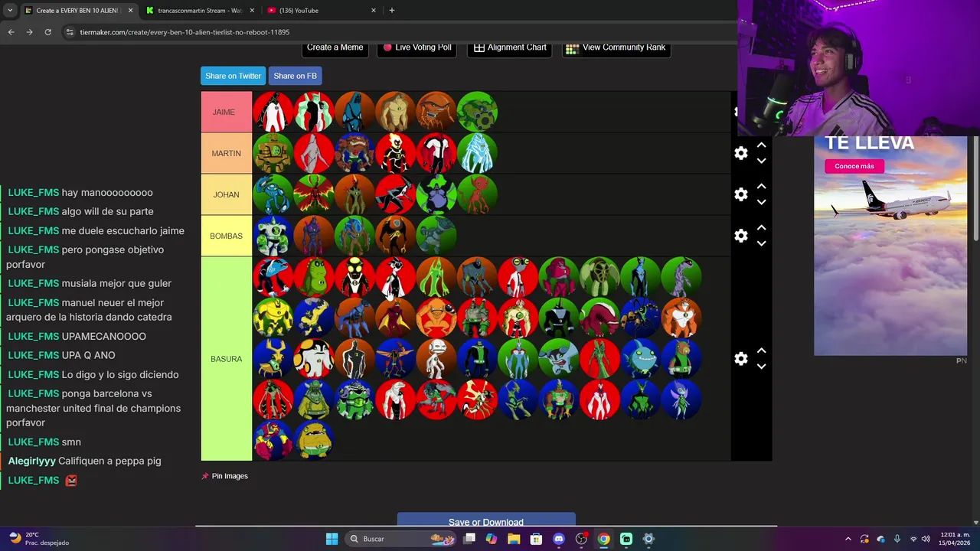The image size is (980, 551).
Task: Move JOHAN tier row down
Action: (761, 202)
